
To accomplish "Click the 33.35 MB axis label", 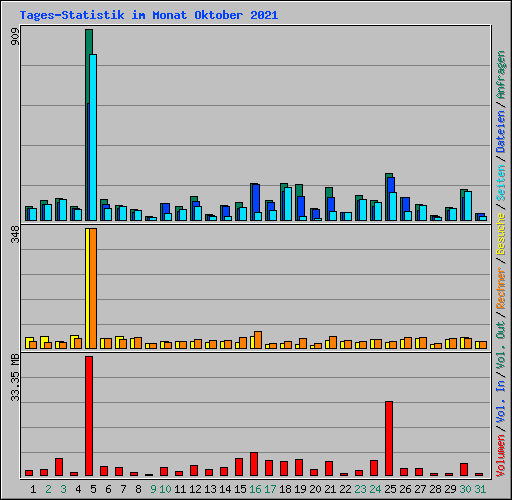I will pos(15,377).
